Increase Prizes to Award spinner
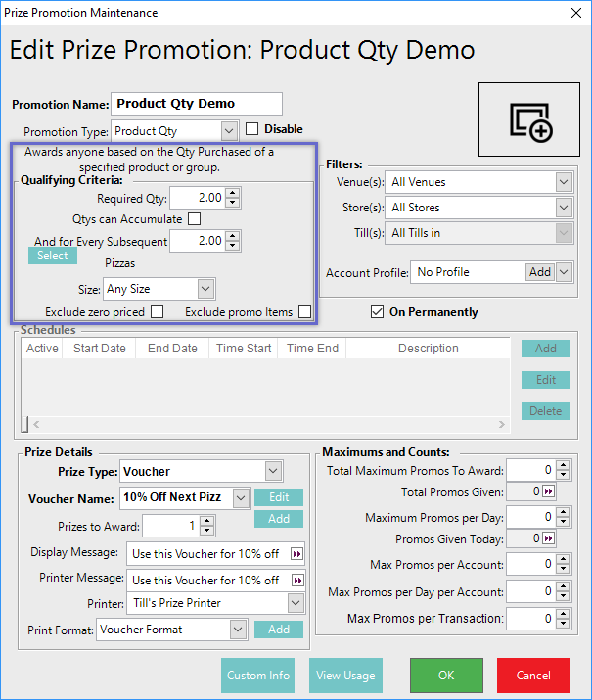The width and height of the screenshot is (592, 700). point(207,522)
